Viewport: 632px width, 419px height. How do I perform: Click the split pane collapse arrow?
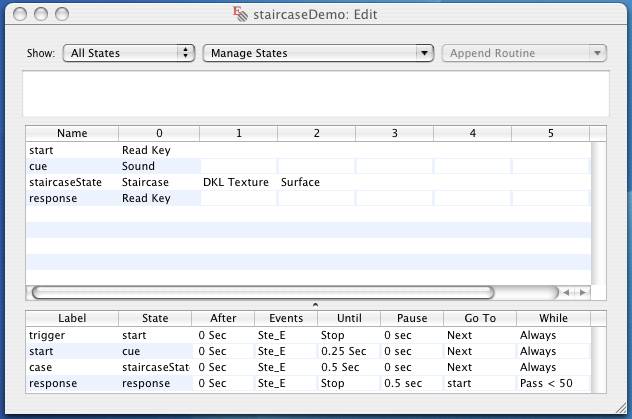(315, 303)
